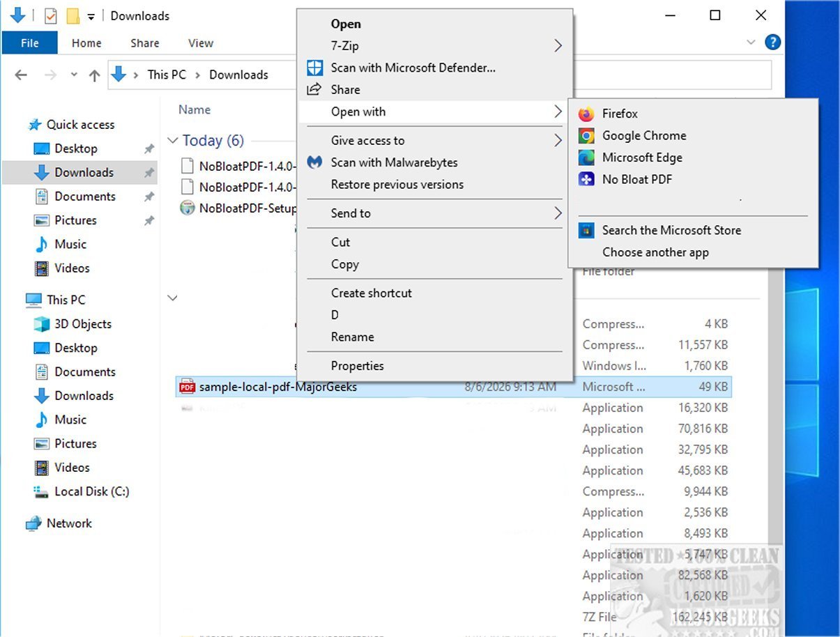Click Share in context menu
Viewport: 840px width, 637px height.
(x=345, y=89)
